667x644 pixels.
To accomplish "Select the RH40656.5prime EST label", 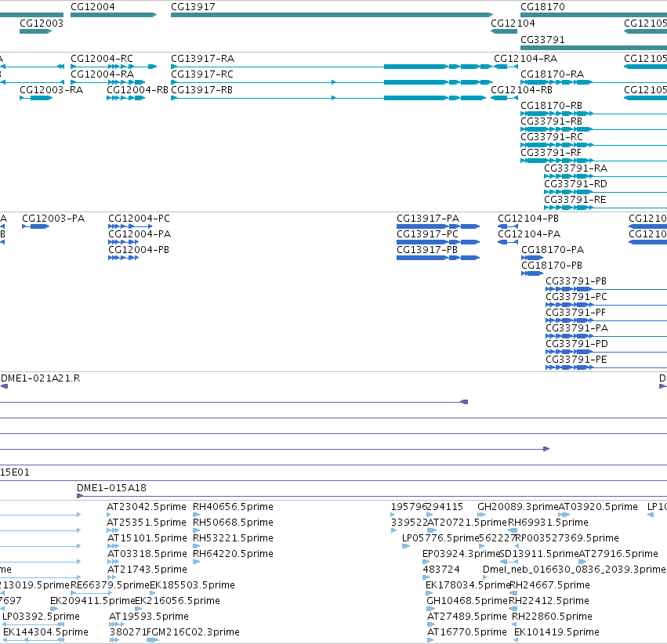I will [x=233, y=506].
